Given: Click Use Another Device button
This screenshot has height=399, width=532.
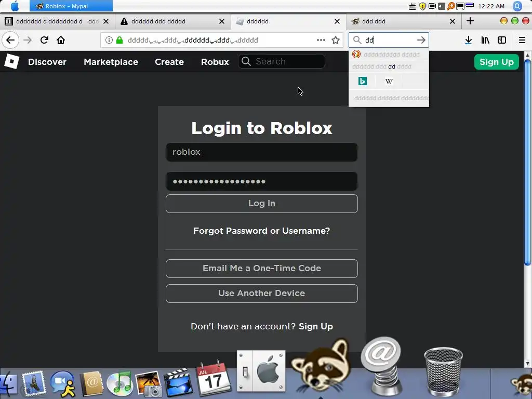Looking at the screenshot, I should pos(262,293).
